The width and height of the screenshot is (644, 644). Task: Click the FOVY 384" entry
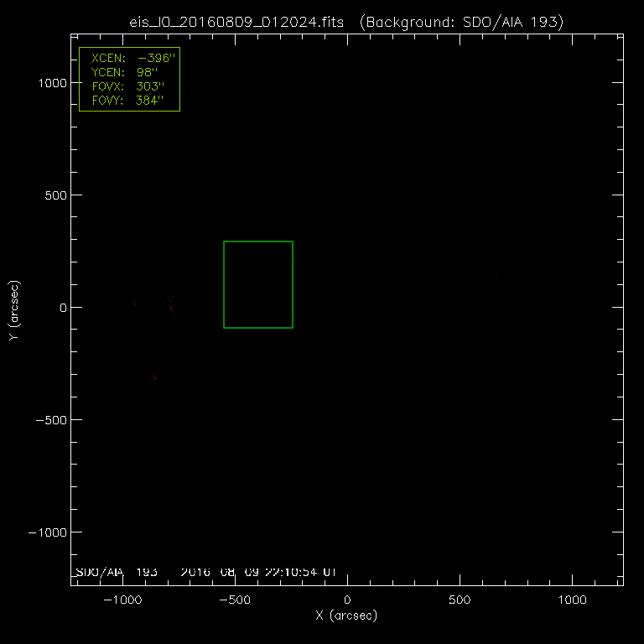tap(129, 100)
